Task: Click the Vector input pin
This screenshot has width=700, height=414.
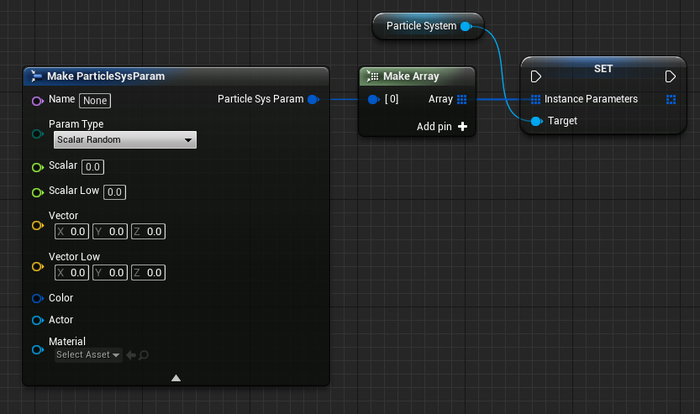Action: tap(38, 224)
